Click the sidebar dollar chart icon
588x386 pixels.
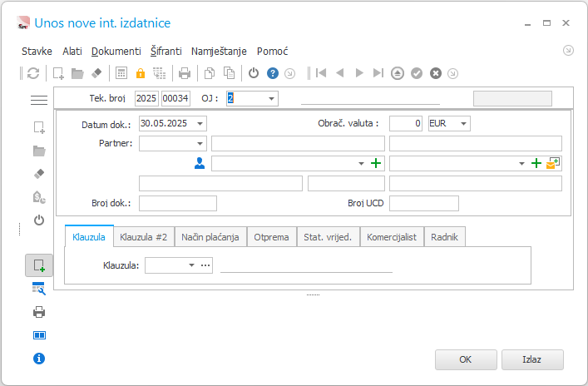(39, 197)
